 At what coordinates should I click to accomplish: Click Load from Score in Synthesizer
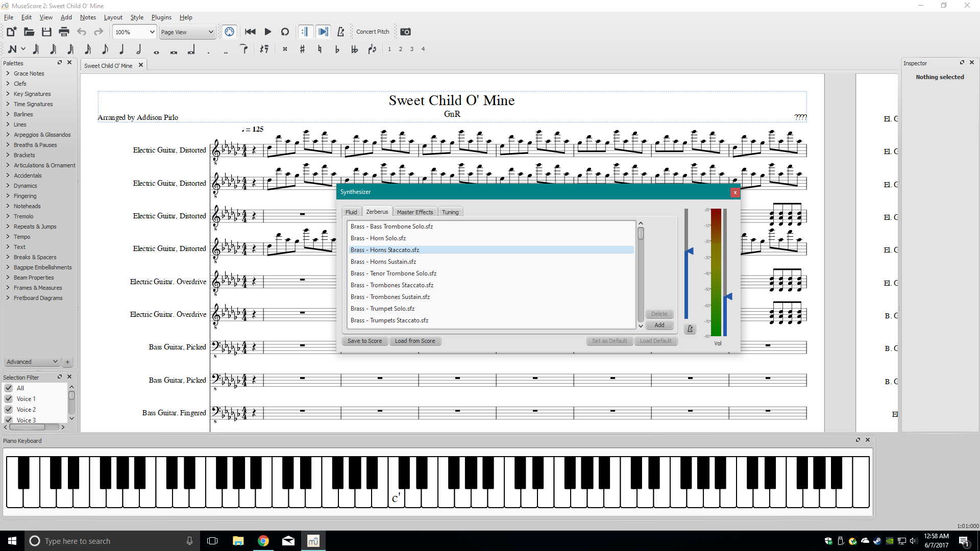pos(415,341)
